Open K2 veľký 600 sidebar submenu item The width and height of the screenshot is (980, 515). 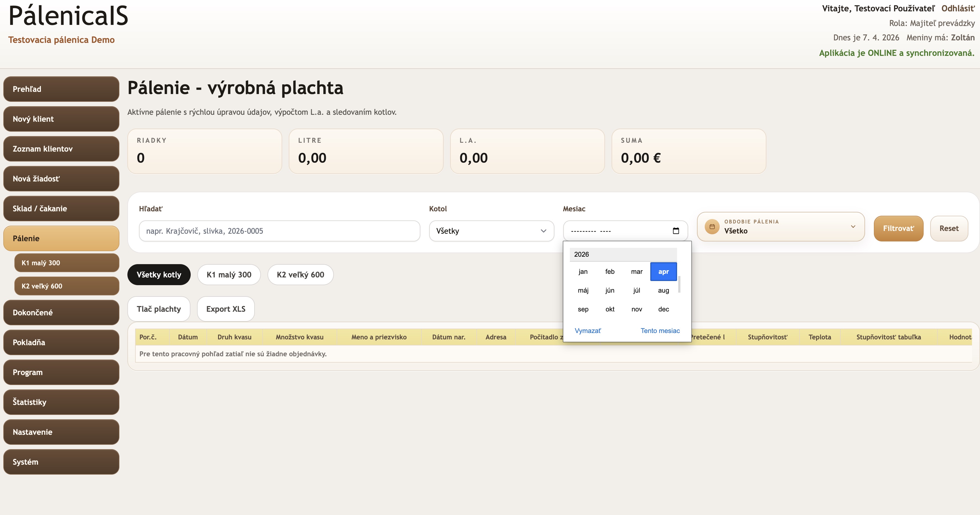pos(67,286)
